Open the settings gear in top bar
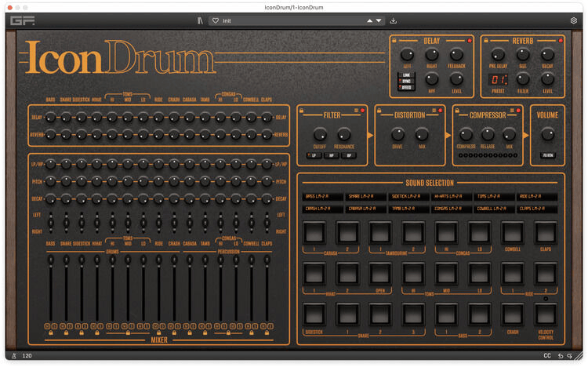Viewport: 588px width, 367px height. (x=573, y=20)
